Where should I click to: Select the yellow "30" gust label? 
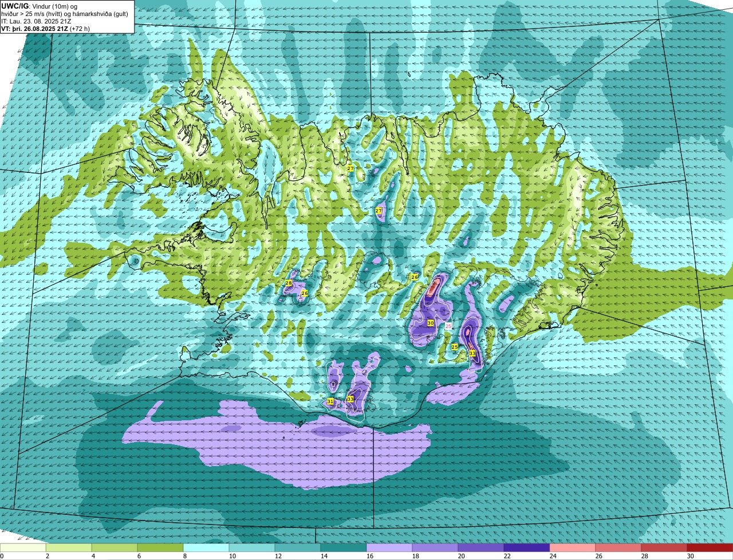point(431,323)
